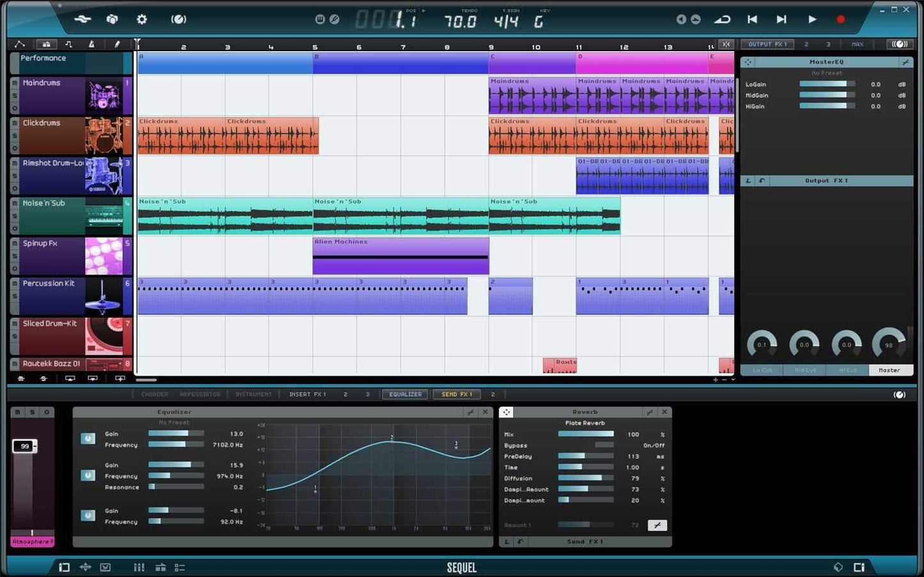Click the Lo Cut button
924x577 pixels.
[762, 370]
